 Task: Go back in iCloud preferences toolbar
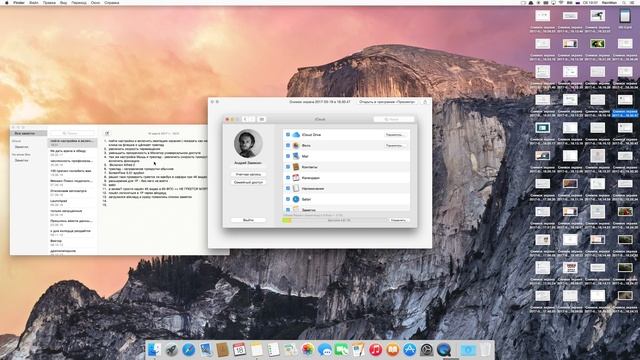coord(245,119)
